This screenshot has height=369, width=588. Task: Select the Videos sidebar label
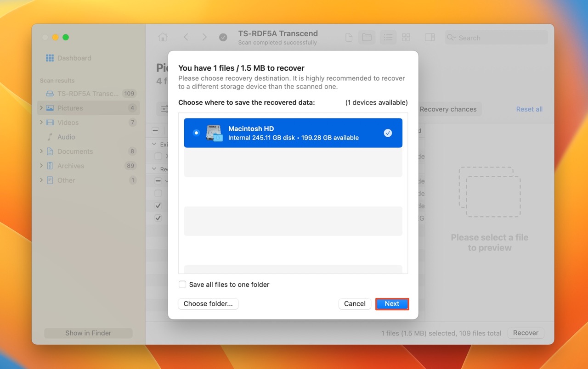[68, 123]
